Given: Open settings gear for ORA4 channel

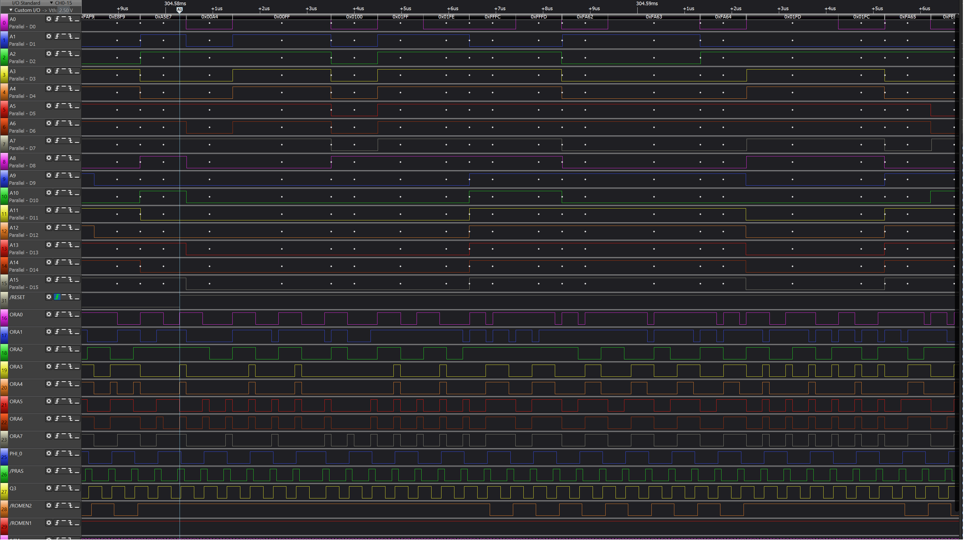Looking at the screenshot, I should (x=49, y=384).
